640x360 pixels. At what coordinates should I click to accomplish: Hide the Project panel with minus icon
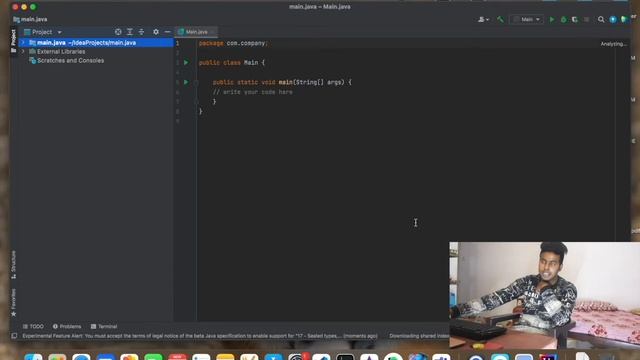tap(167, 32)
